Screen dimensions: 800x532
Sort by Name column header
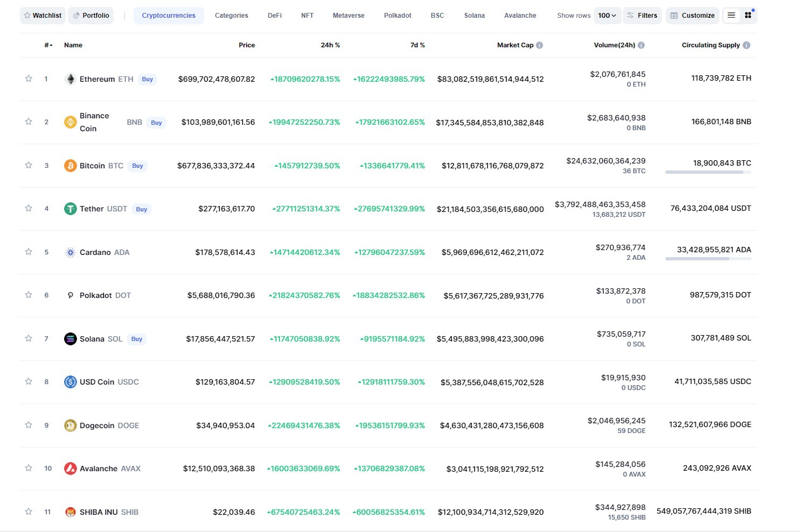tap(73, 45)
